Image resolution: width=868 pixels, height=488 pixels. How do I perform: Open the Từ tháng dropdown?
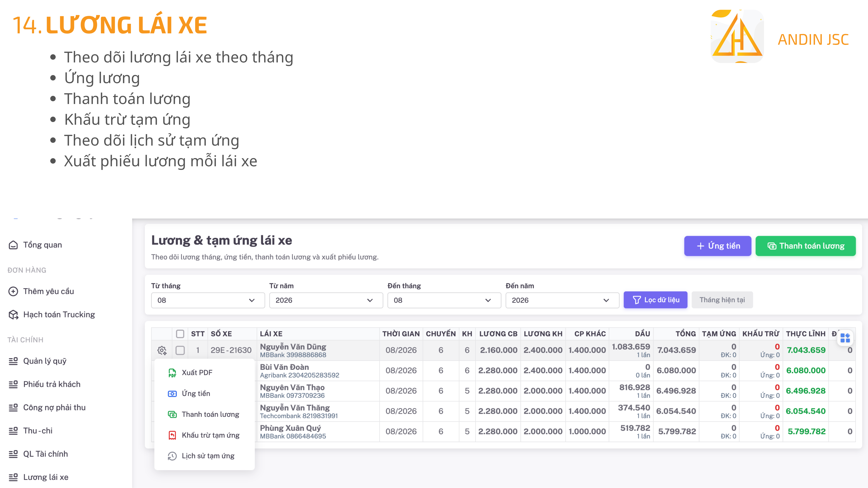click(x=208, y=300)
